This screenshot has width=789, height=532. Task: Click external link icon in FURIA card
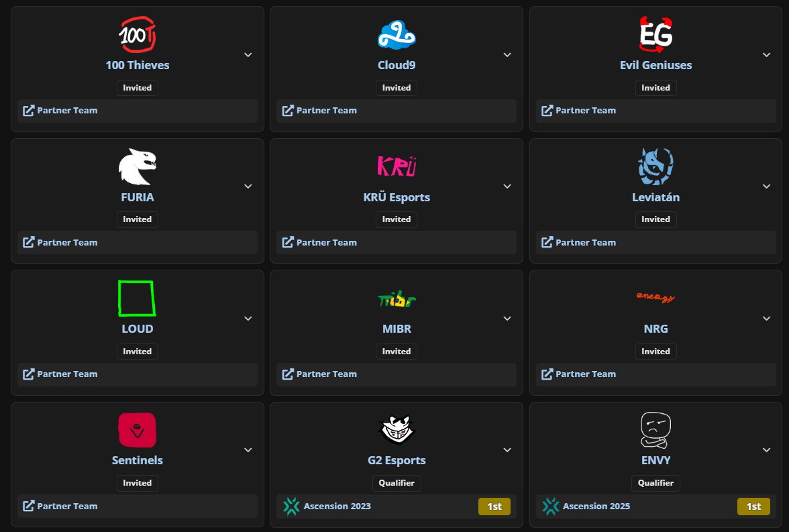click(29, 242)
